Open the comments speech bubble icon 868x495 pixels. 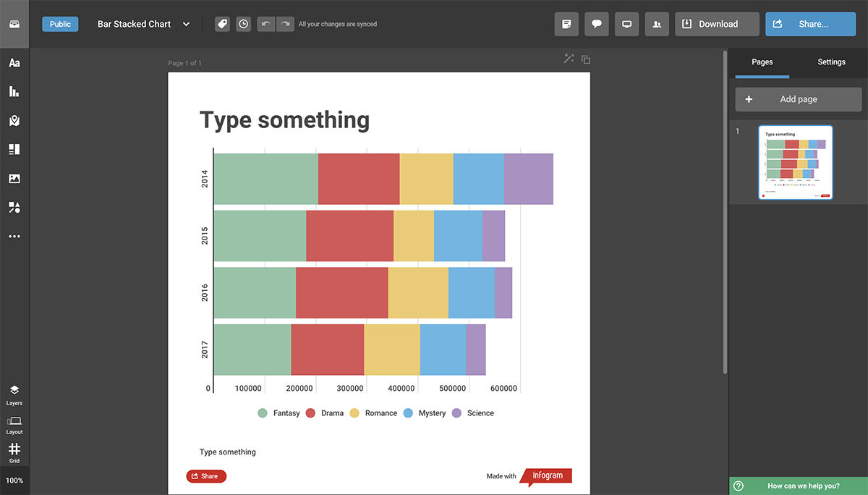[x=597, y=24]
